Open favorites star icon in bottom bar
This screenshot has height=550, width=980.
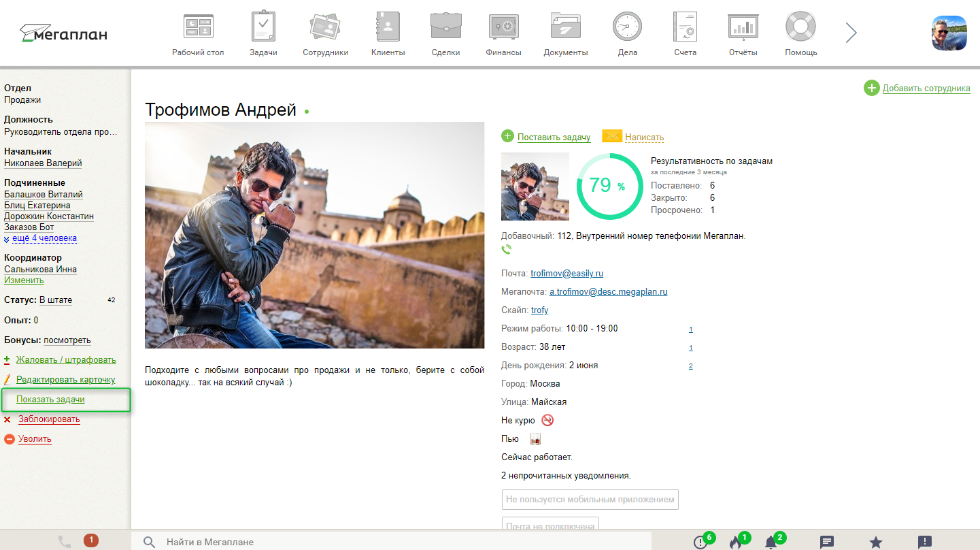click(x=876, y=542)
